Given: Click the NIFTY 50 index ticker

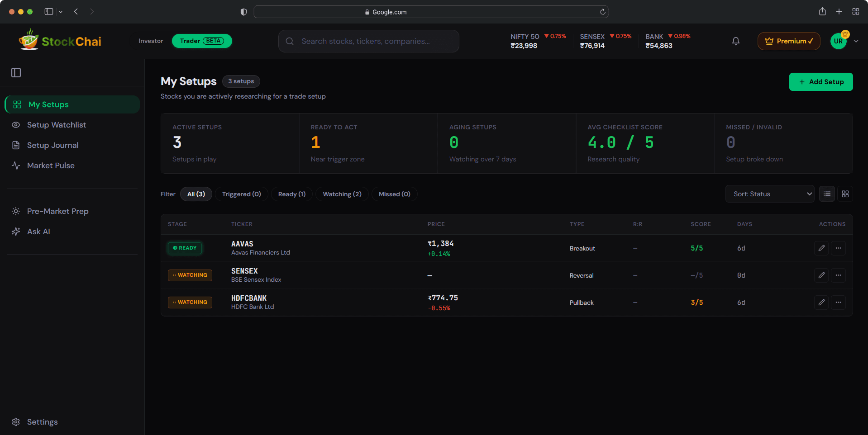Looking at the screenshot, I should 538,41.
